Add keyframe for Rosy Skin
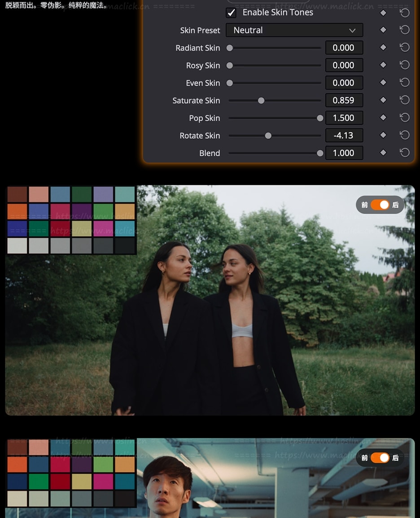 coord(383,65)
